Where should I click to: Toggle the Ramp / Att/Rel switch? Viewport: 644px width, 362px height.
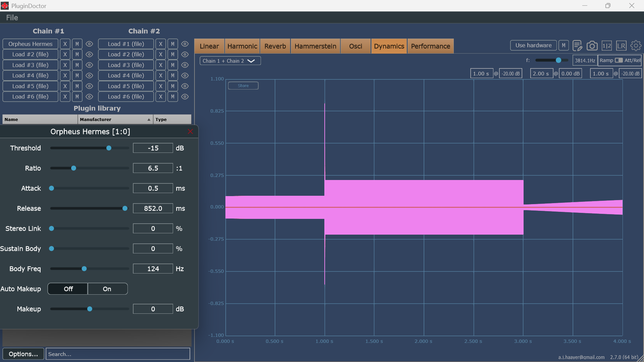[619, 60]
